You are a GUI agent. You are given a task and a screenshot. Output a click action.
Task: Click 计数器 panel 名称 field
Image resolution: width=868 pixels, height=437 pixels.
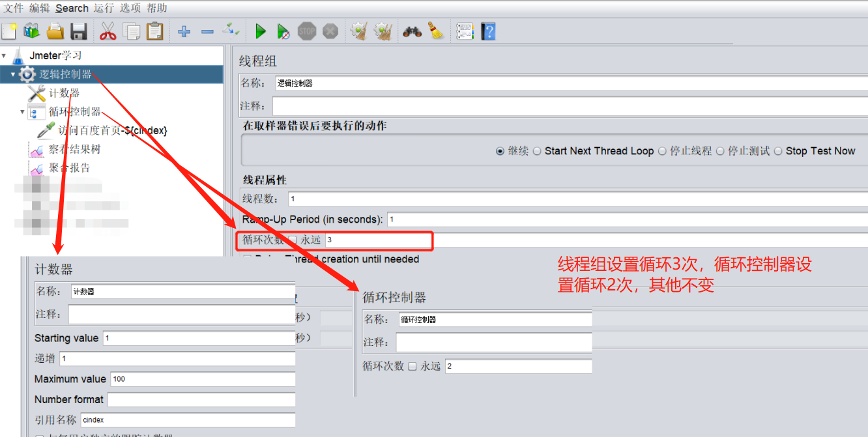tap(182, 291)
